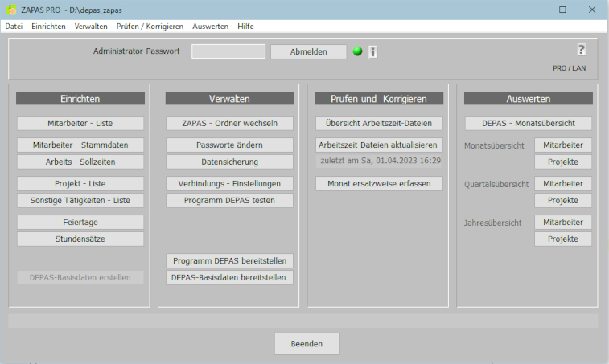Click ZAPAS - Ordner wechseln
Viewport: 609px width, 364px height.
[229, 124]
